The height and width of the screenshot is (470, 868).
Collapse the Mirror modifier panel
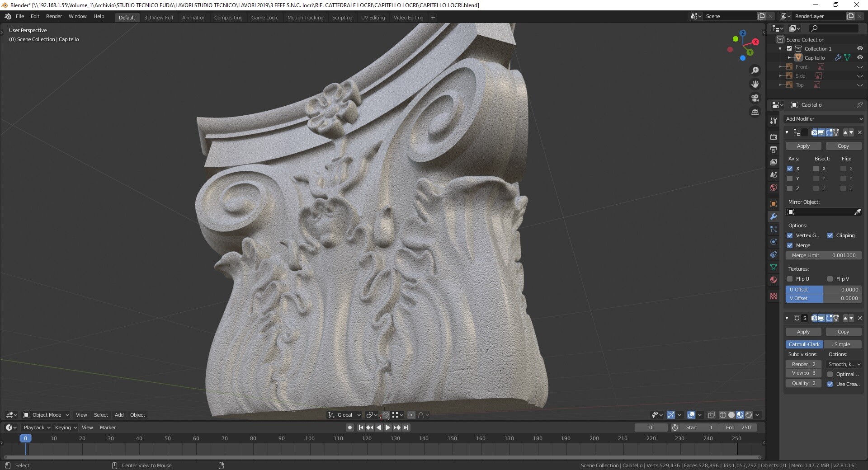(x=787, y=132)
